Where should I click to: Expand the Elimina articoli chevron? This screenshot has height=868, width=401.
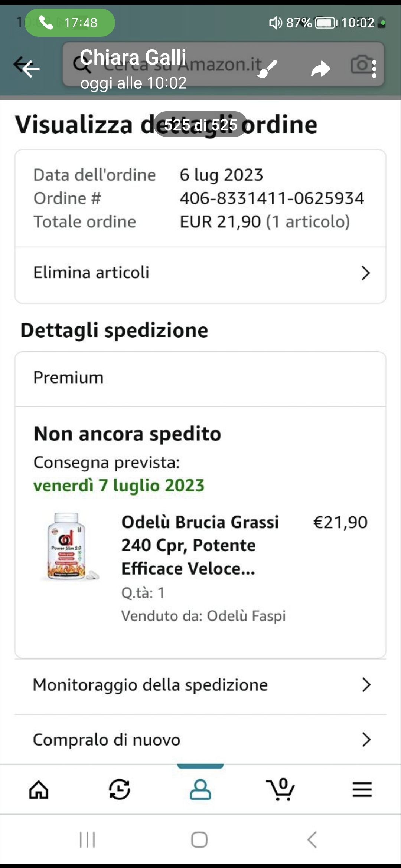click(365, 273)
